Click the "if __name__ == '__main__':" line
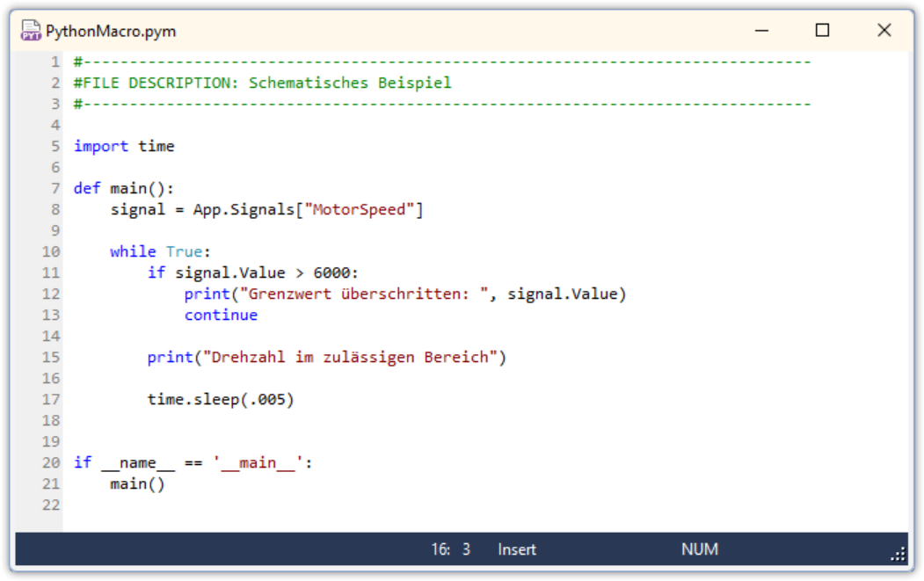Viewport: 924px width, 581px height. click(x=193, y=462)
